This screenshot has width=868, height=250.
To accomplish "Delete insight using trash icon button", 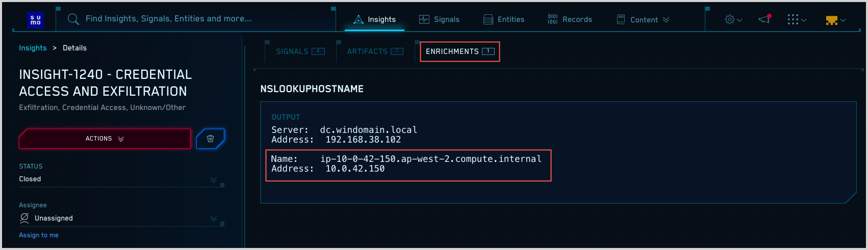I will 210,138.
